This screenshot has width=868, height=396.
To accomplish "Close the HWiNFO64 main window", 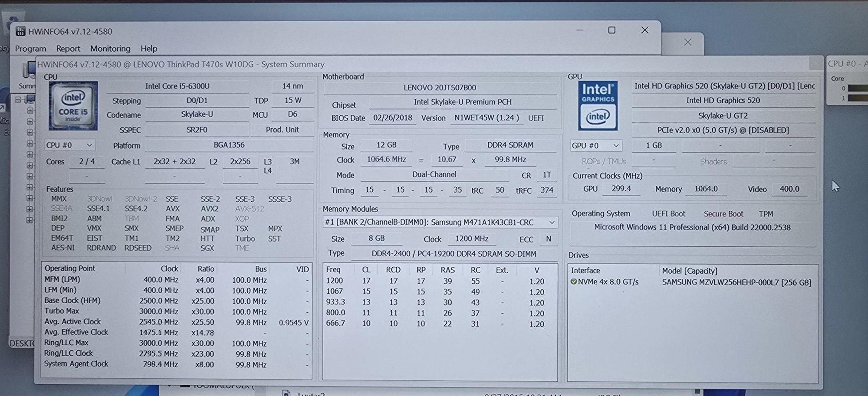I will coord(645,30).
